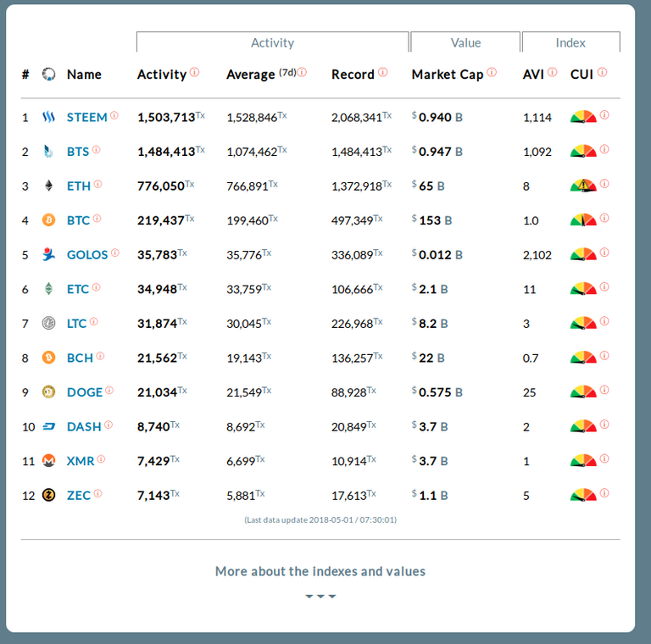The image size is (651, 644).
Task: Click the ZEC Zcash logo icon
Action: [x=48, y=495]
